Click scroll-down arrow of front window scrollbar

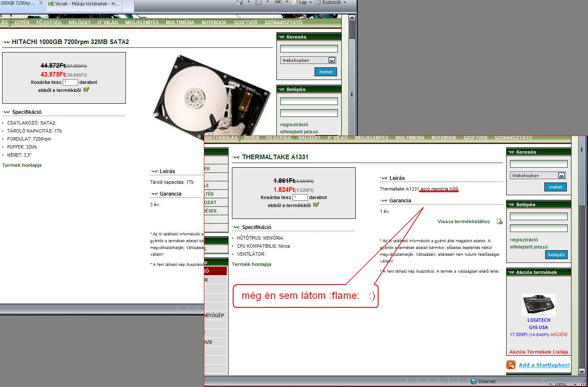582,371
